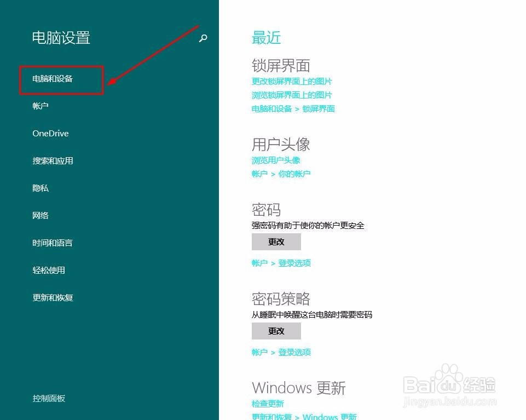Select 时间和语言 settings

coord(53,243)
